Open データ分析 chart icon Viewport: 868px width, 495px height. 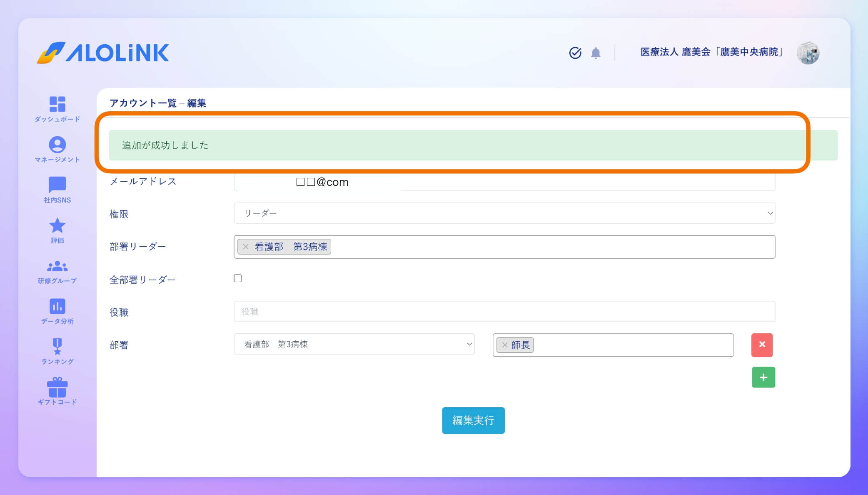[x=57, y=307]
